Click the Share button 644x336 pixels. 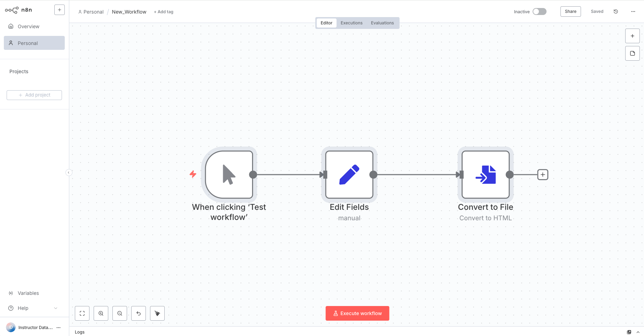(571, 12)
